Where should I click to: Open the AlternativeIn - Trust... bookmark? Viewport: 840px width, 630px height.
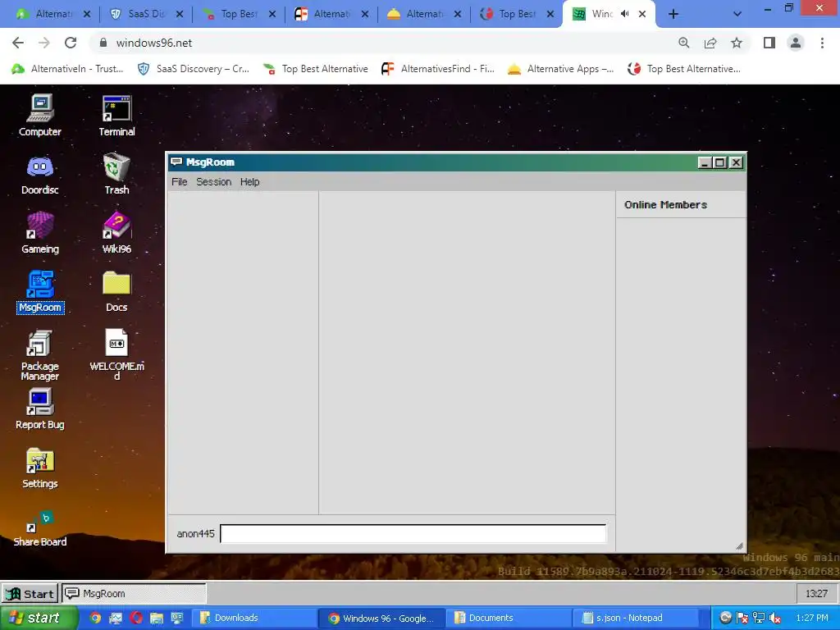pos(67,69)
